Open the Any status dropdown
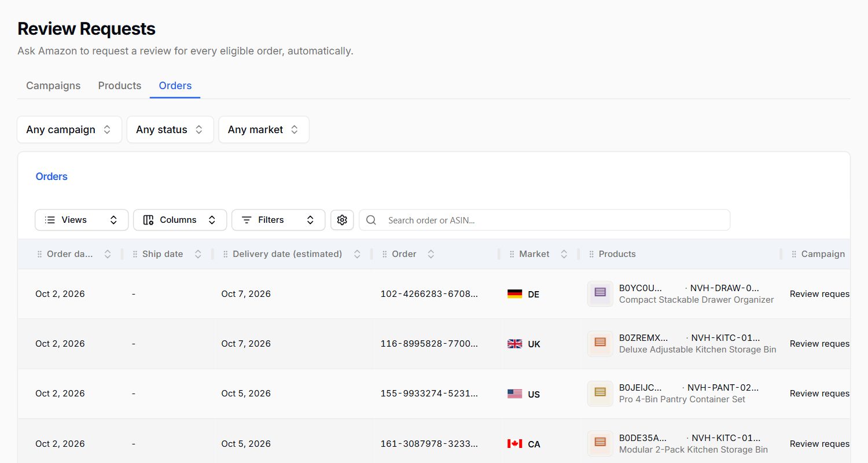This screenshot has height=463, width=868. click(170, 130)
